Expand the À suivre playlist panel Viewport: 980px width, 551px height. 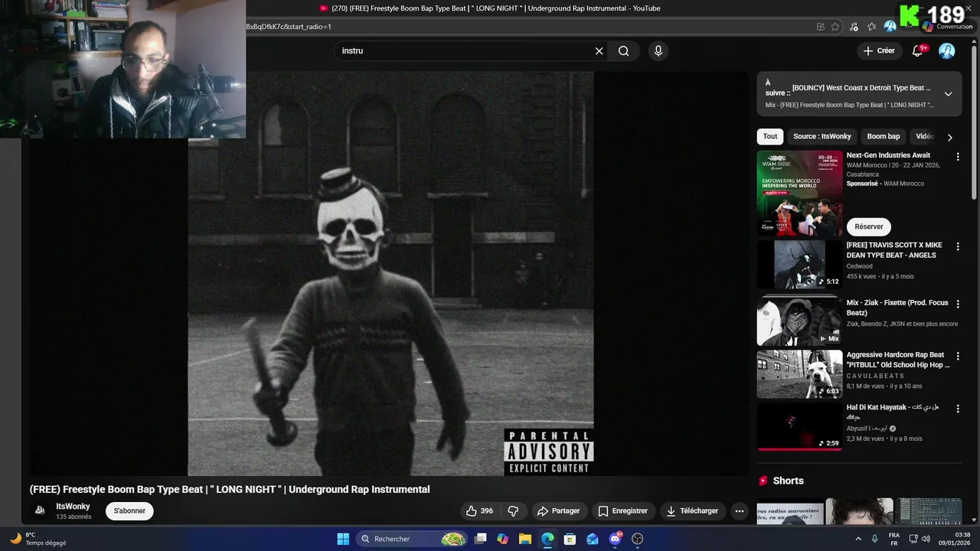[948, 94]
